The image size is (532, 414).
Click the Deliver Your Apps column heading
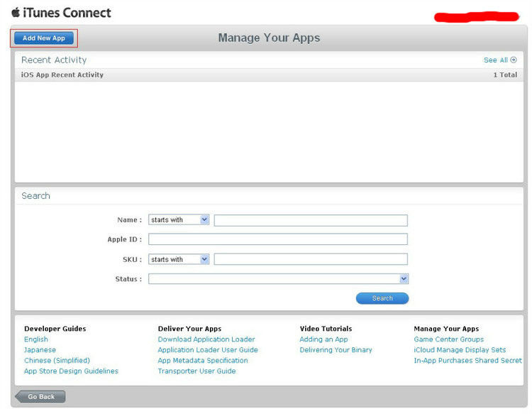pos(189,329)
